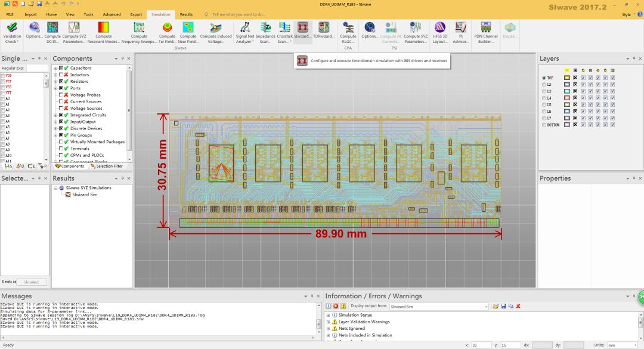Switch to the Results ribbon tab
The image size is (644, 349).
pyautogui.click(x=186, y=14)
